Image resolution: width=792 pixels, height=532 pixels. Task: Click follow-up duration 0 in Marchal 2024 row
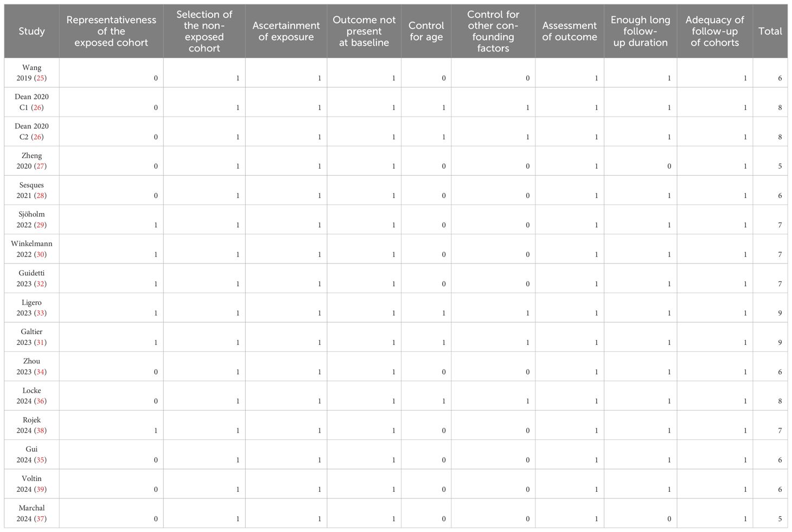point(669,518)
